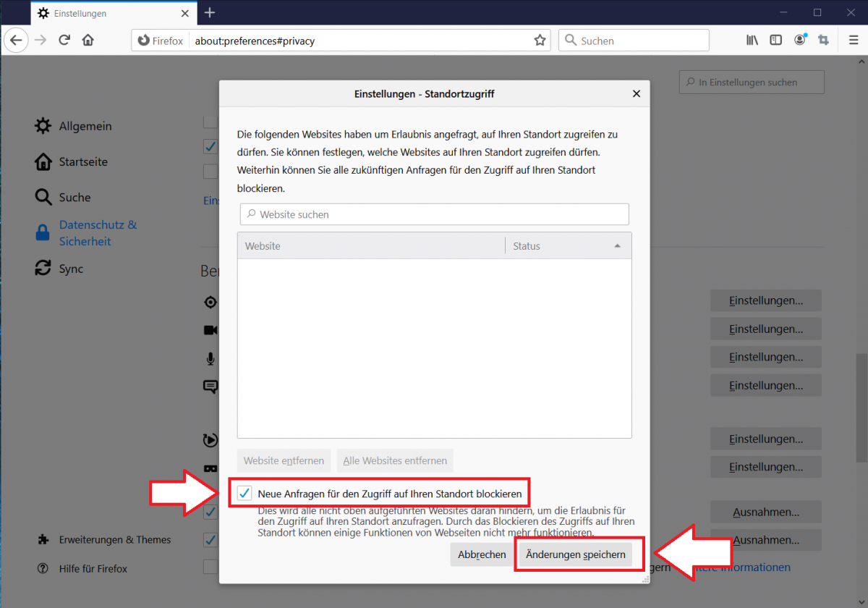This screenshot has height=608, width=868.
Task: Click inside the Website suchen search field
Action: point(434,214)
